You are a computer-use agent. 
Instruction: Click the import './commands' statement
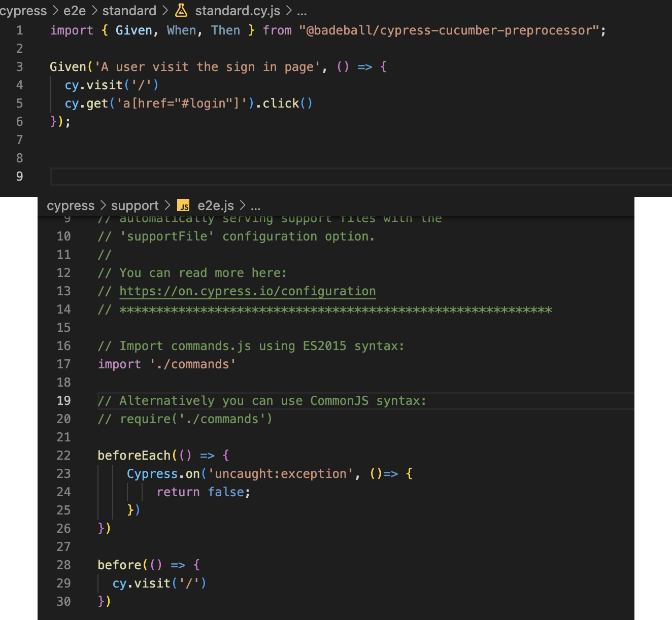(x=166, y=364)
